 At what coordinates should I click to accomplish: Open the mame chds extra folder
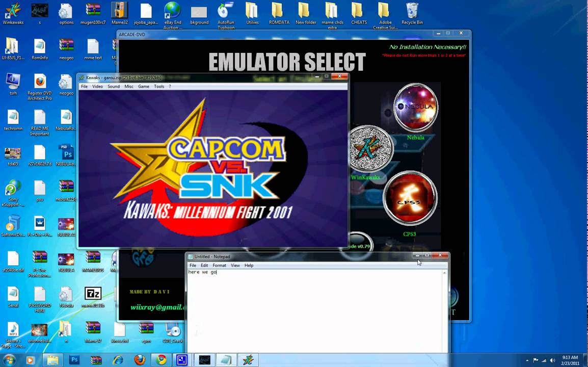332,15
